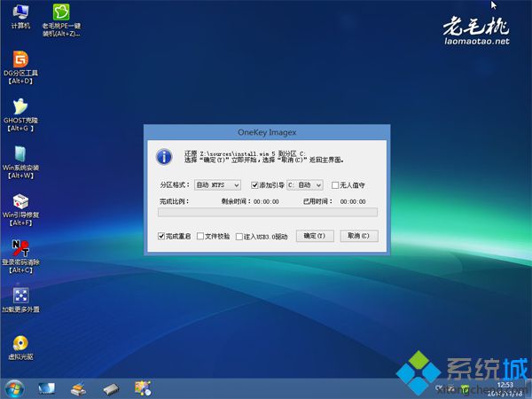532x399 pixels.
Task: Click the 取消(C) button
Action: (359, 236)
